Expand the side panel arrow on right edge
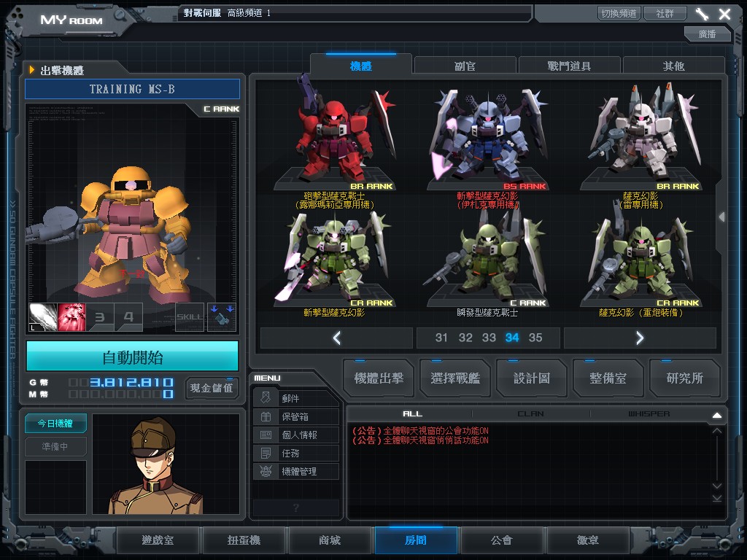Viewport: 747px width, 560px height. pos(722,217)
